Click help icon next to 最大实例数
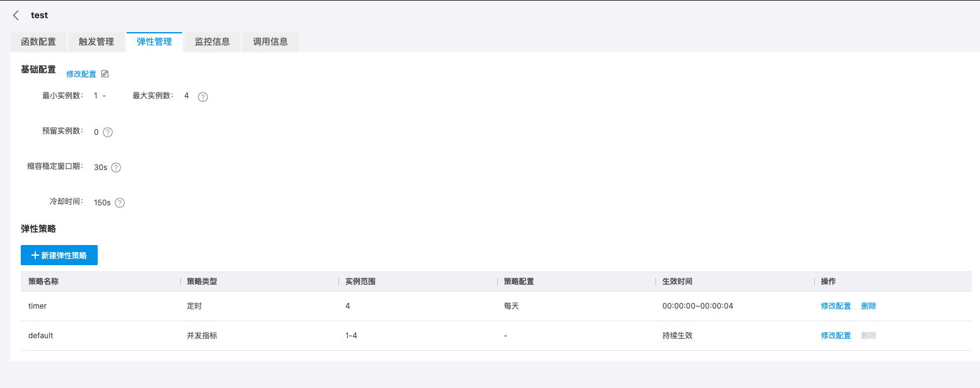980x388 pixels. [x=203, y=96]
